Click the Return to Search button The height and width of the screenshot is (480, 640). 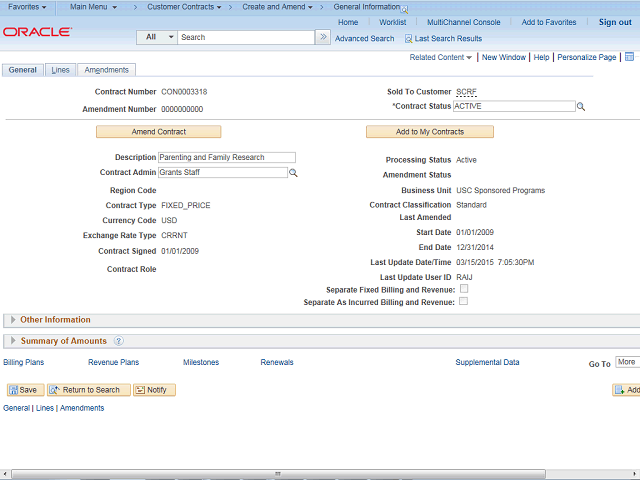click(89, 390)
